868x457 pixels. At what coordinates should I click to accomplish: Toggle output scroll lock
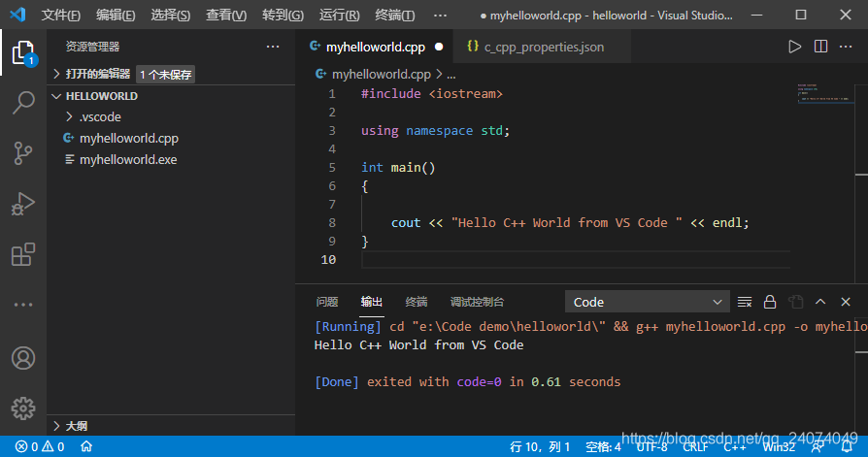[x=770, y=302]
